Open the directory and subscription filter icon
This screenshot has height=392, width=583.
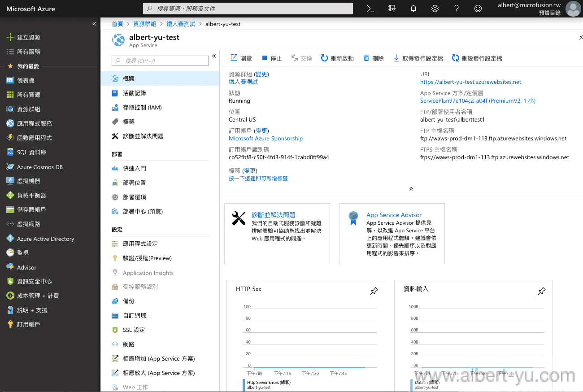(392, 9)
